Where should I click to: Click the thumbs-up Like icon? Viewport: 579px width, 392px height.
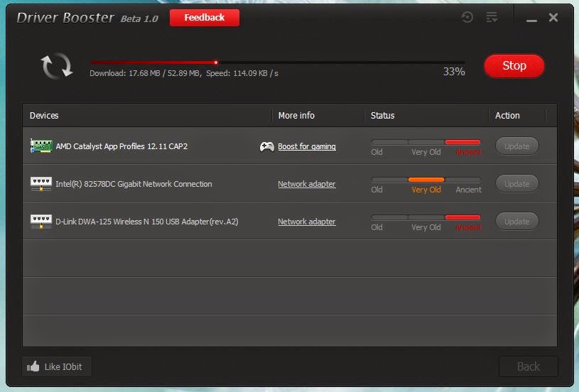(x=33, y=366)
